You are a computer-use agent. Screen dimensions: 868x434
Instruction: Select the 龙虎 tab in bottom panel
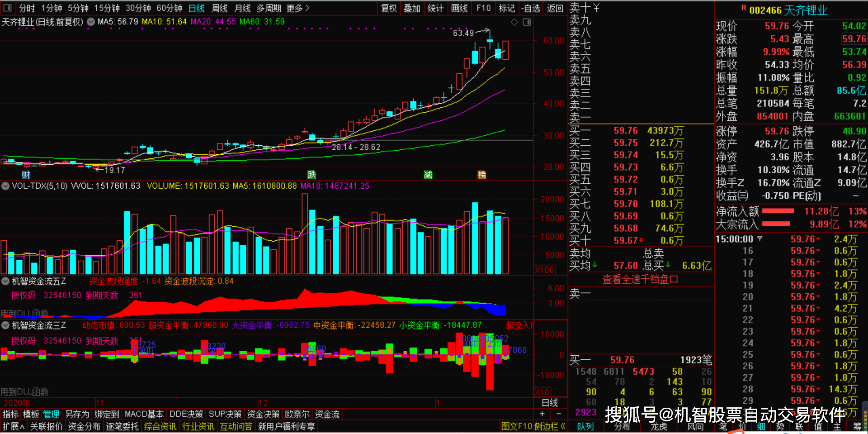[659, 426]
